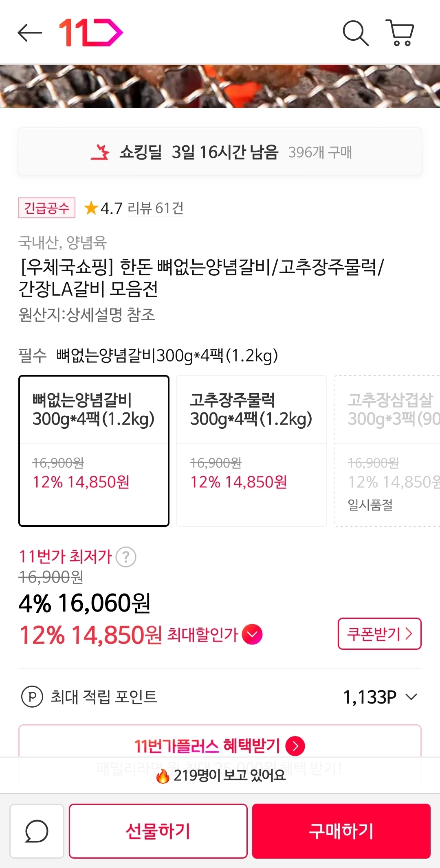
Task: Open the 리뷰 61건 reviews link
Action: click(155, 208)
